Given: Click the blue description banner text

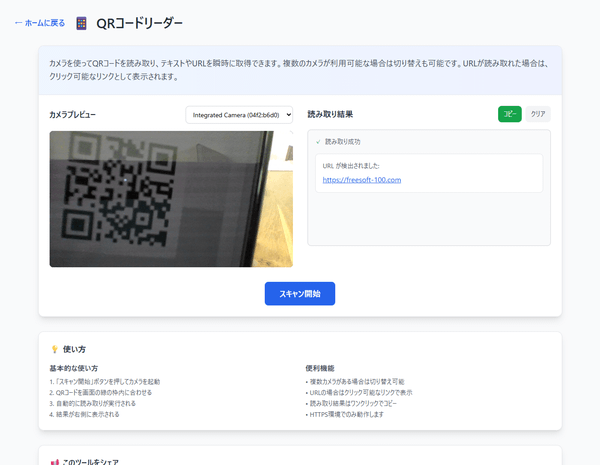Looking at the screenshot, I should (299, 69).
